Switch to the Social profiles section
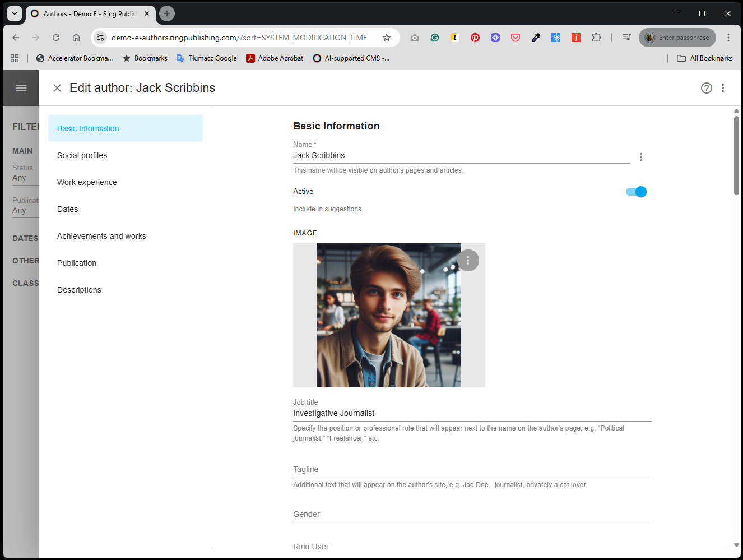Screen dimensions: 743x560 click(x=82, y=155)
